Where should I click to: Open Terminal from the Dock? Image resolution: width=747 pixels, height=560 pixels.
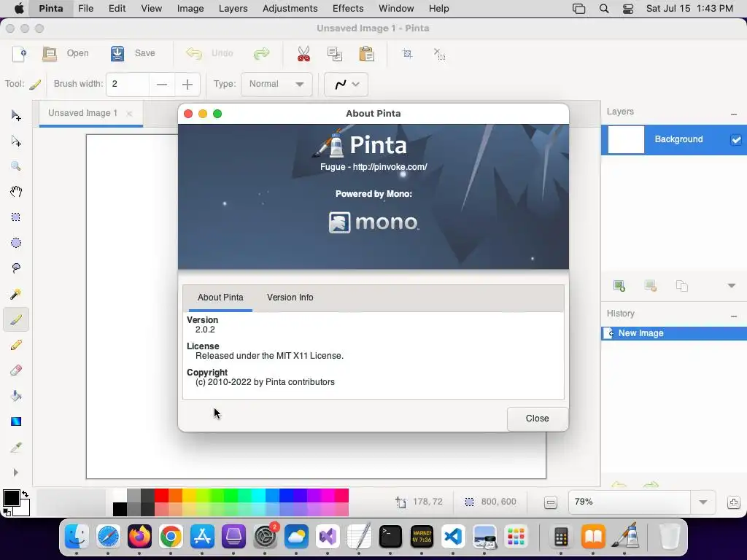(x=390, y=537)
